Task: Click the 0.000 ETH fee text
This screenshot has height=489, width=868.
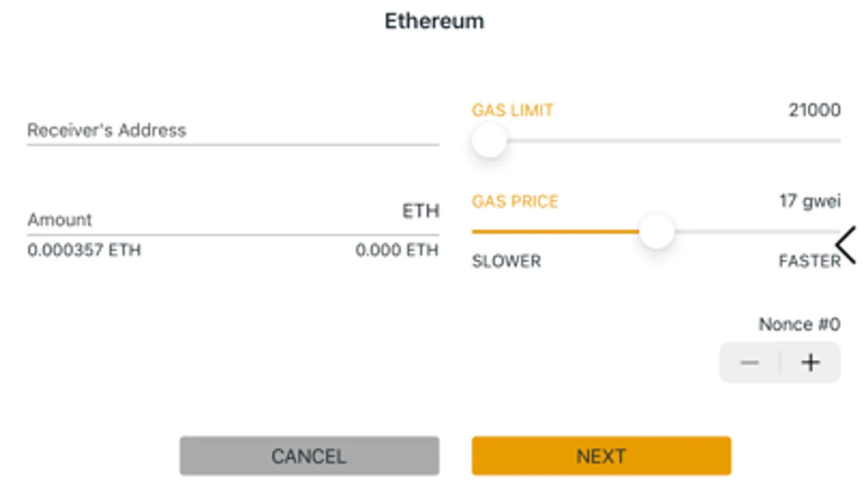Action: [396, 250]
